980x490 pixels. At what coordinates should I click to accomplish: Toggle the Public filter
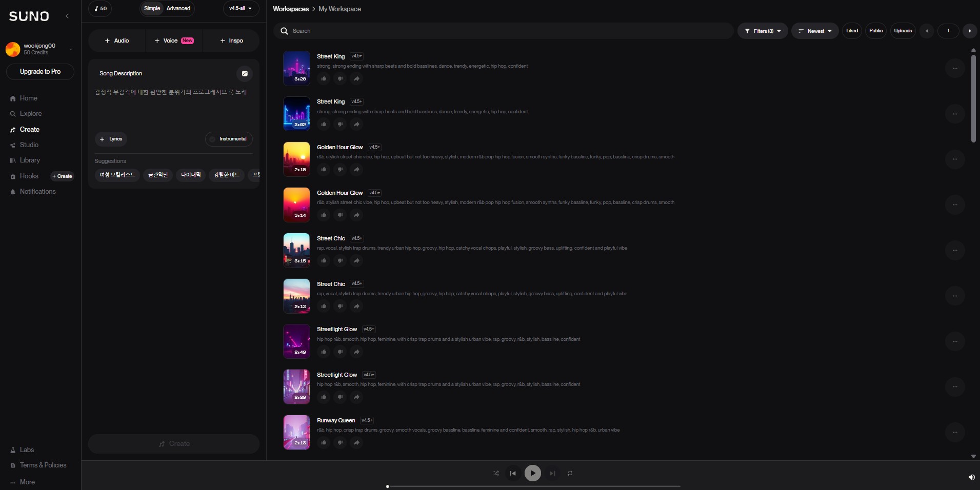click(876, 31)
